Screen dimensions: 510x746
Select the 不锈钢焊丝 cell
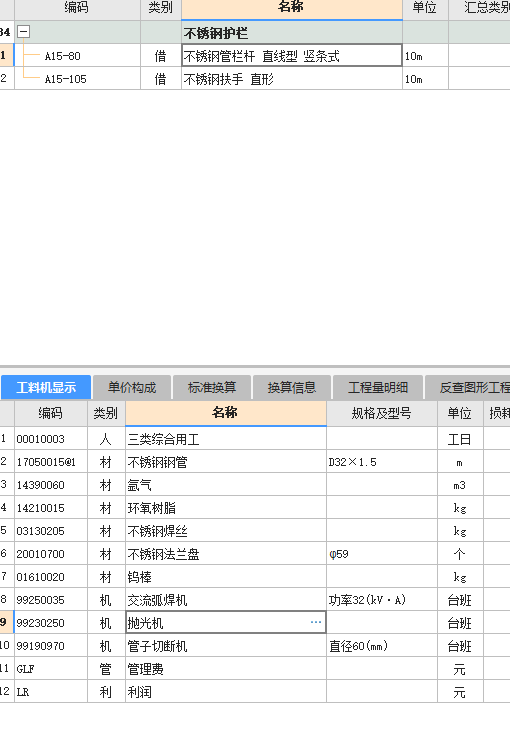226,530
